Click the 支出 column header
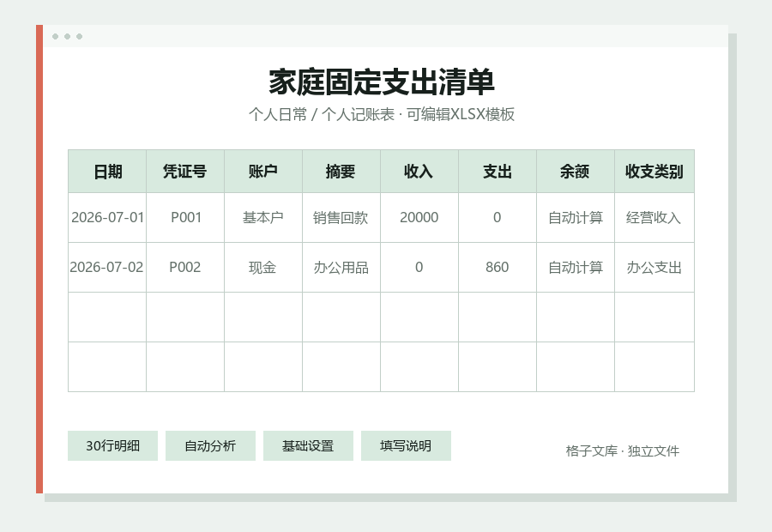The width and height of the screenshot is (772, 532). [498, 172]
